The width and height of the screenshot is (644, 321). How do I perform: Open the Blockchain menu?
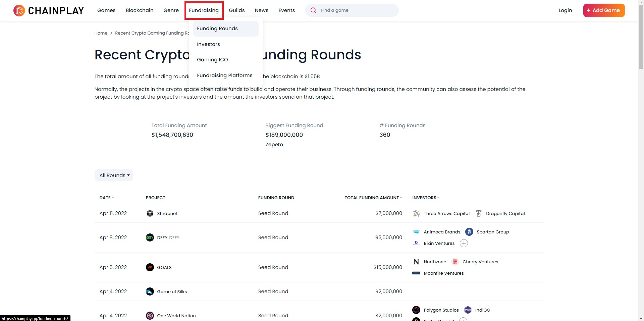[140, 10]
